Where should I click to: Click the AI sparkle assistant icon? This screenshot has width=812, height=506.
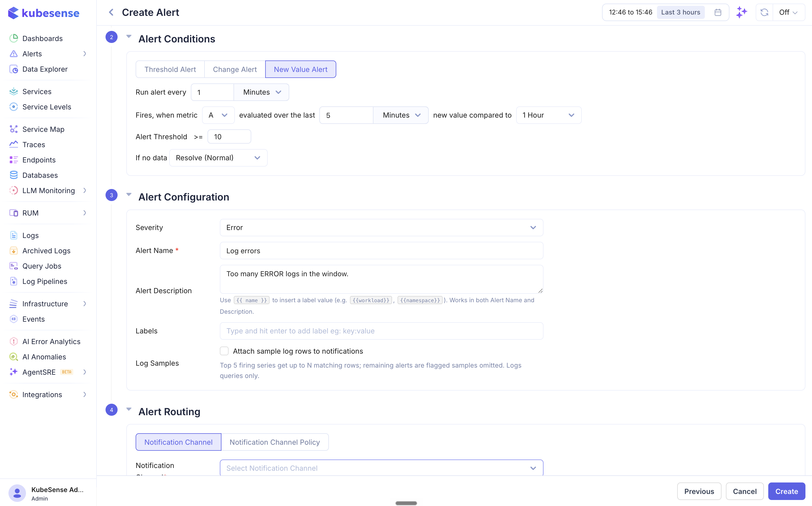tap(741, 12)
